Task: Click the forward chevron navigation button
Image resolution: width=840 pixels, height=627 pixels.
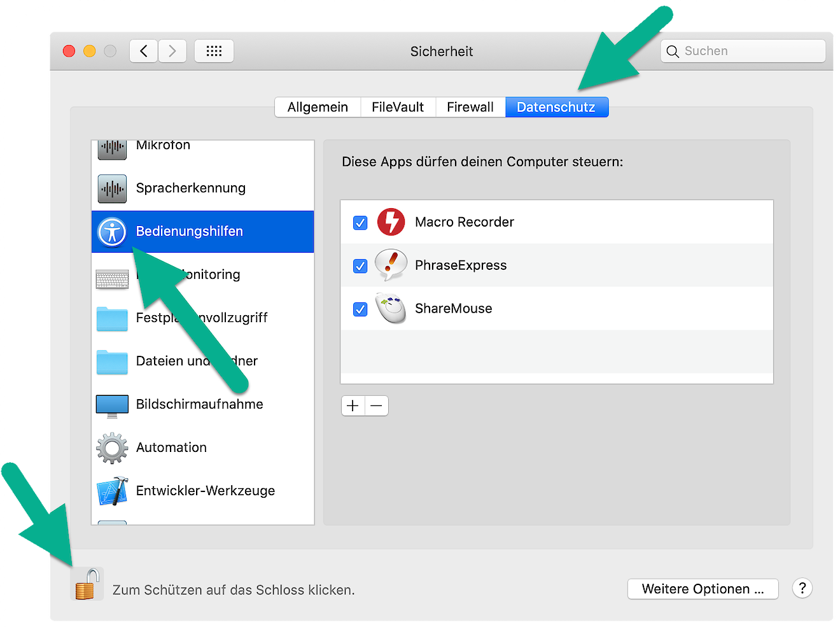Action: point(172,51)
